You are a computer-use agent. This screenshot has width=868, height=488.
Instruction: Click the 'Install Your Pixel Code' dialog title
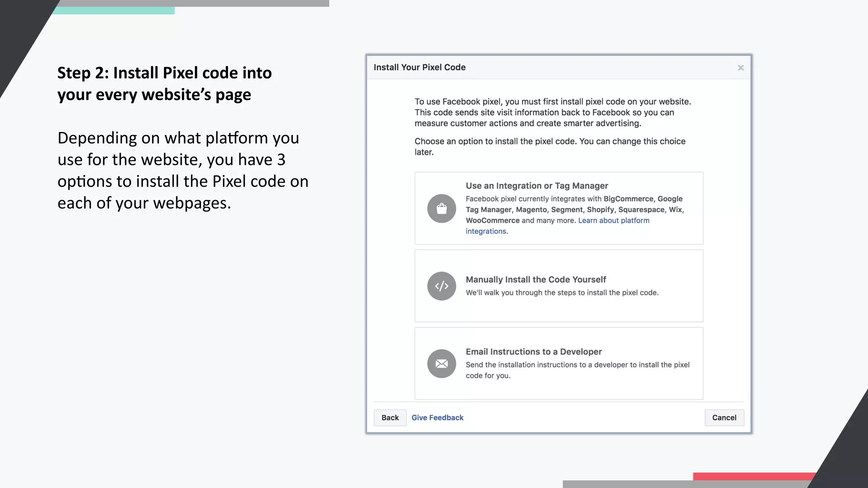pyautogui.click(x=419, y=67)
